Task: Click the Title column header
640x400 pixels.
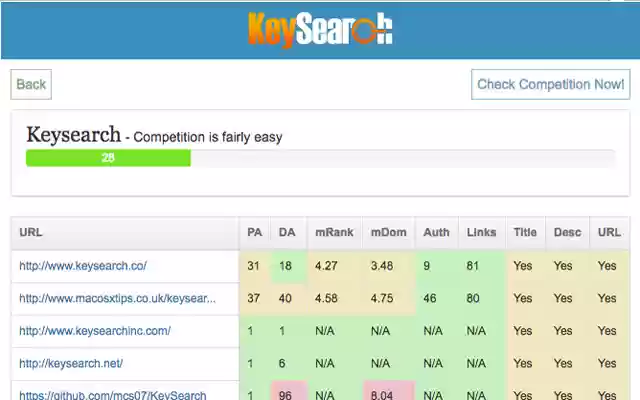Action: [x=525, y=233]
